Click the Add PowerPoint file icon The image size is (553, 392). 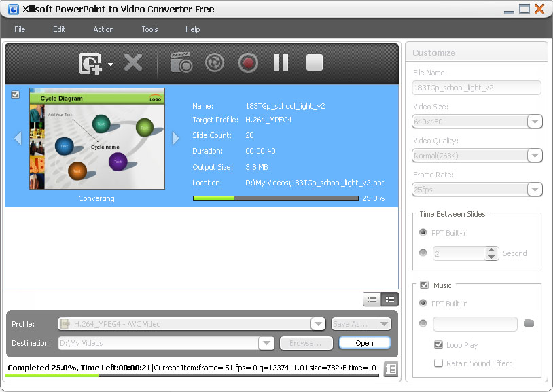pyautogui.click(x=90, y=63)
